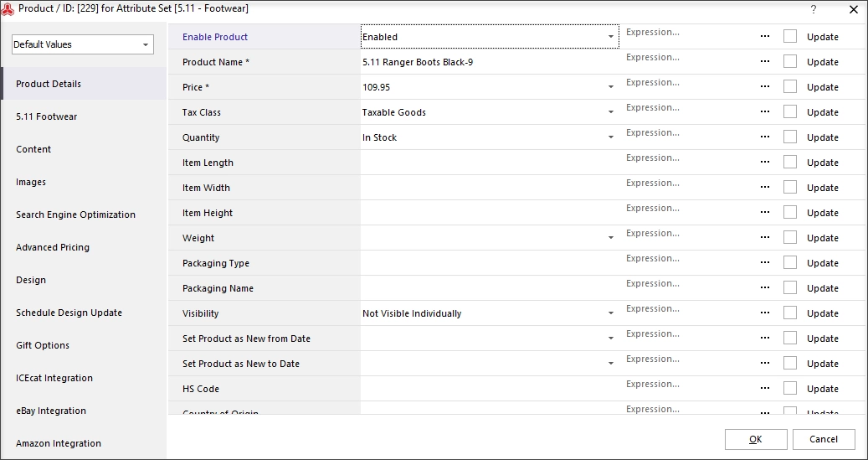
Task: Open the Content section
Action: [x=84, y=149]
